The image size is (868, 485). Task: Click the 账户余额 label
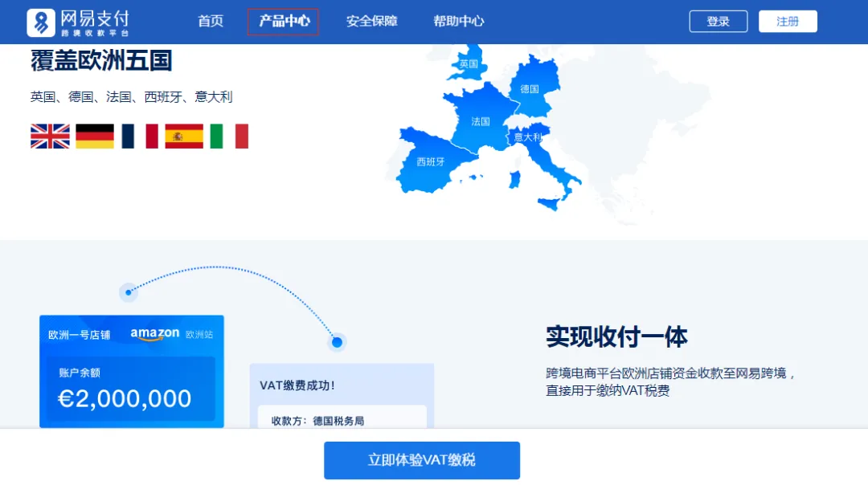tap(80, 373)
